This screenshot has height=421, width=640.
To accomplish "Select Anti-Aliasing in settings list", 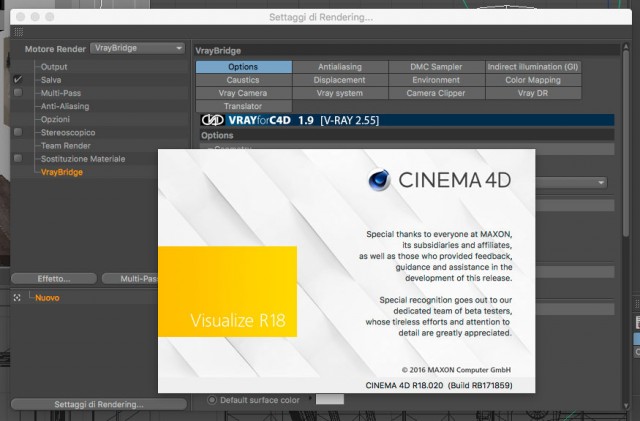I will point(64,106).
